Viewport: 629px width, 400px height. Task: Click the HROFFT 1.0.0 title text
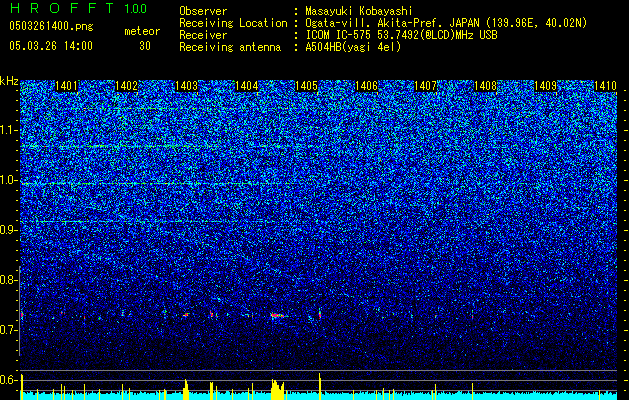pyautogui.click(x=78, y=8)
